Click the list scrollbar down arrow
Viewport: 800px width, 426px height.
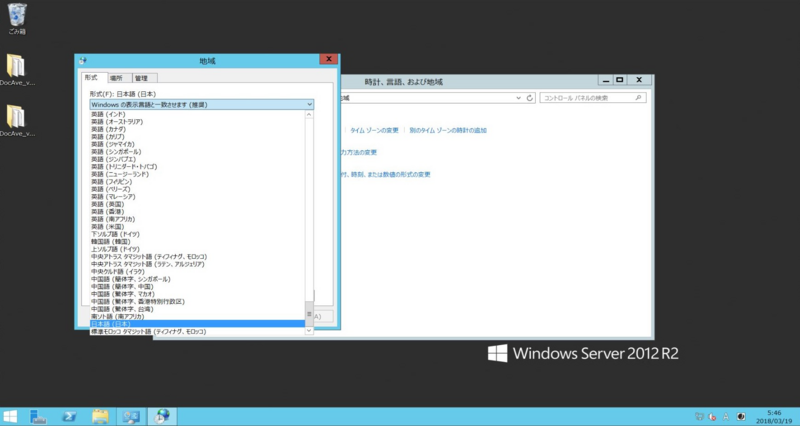click(309, 331)
